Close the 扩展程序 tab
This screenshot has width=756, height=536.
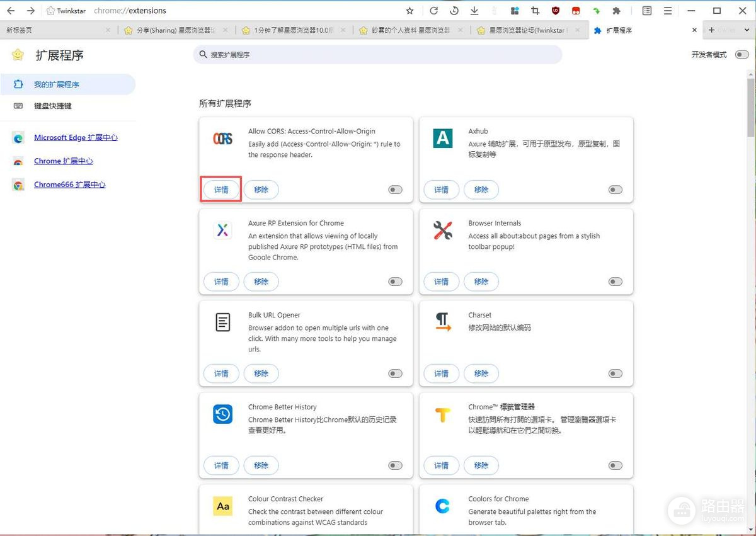(x=695, y=30)
